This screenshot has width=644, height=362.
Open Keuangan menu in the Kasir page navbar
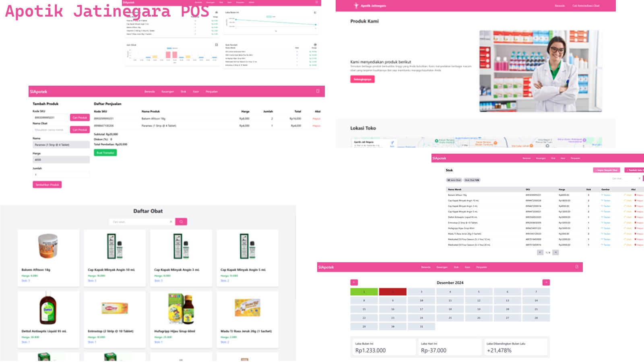[x=167, y=92]
